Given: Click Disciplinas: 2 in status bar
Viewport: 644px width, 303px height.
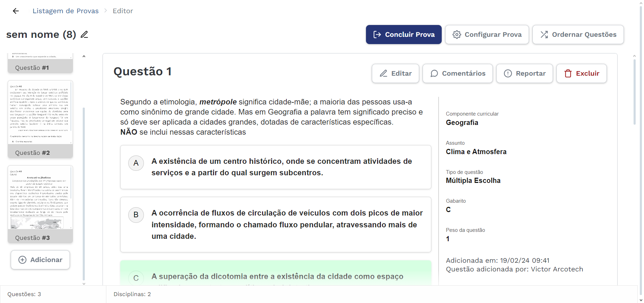Looking at the screenshot, I should 132,294.
